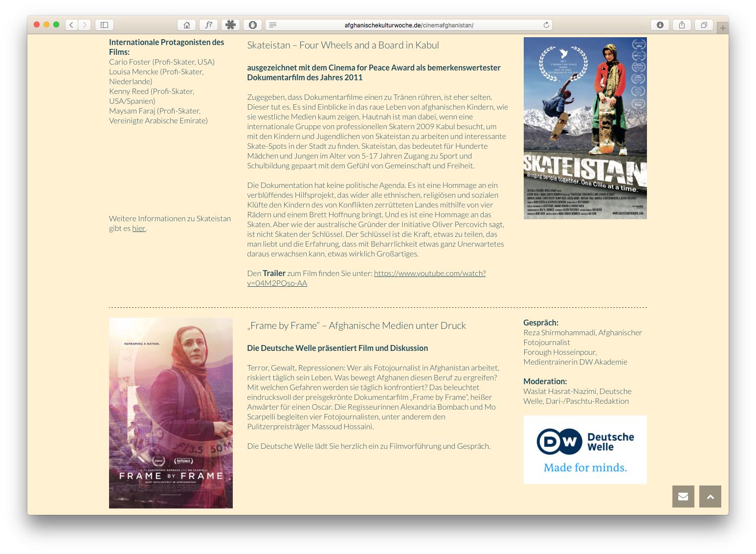756x554 pixels.
Task: Minimize the window with the yellow button
Action: [x=46, y=24]
